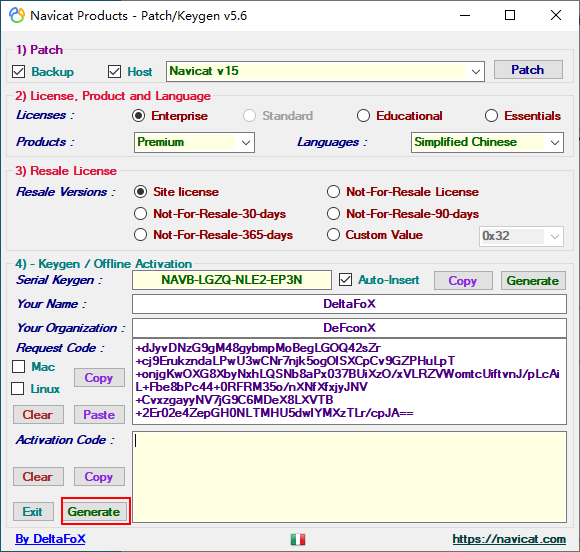Generate a new serial key
The width and height of the screenshot is (580, 552).
533,281
